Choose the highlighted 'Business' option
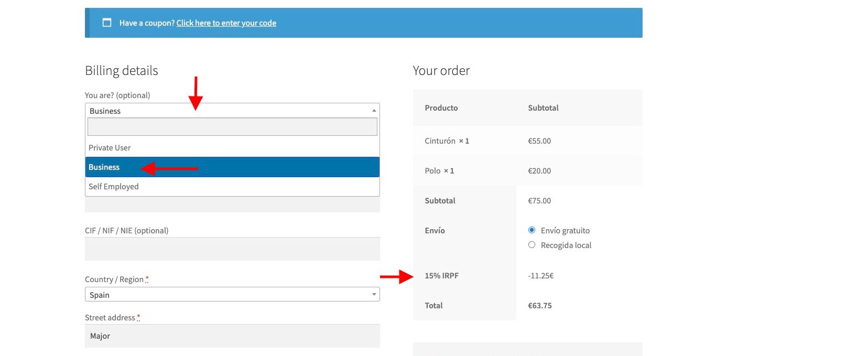This screenshot has width=868, height=356. click(232, 167)
